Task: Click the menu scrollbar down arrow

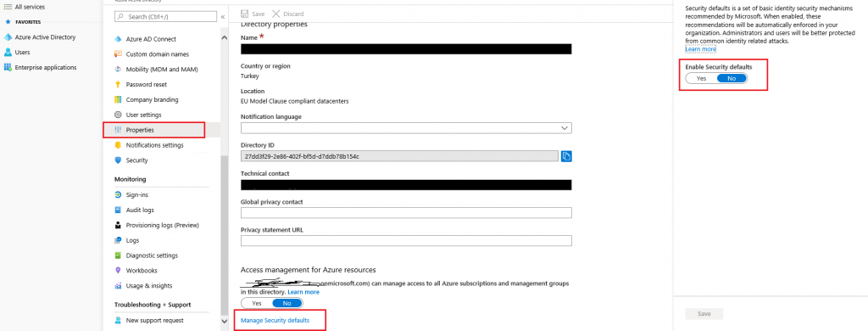Action: point(224,321)
